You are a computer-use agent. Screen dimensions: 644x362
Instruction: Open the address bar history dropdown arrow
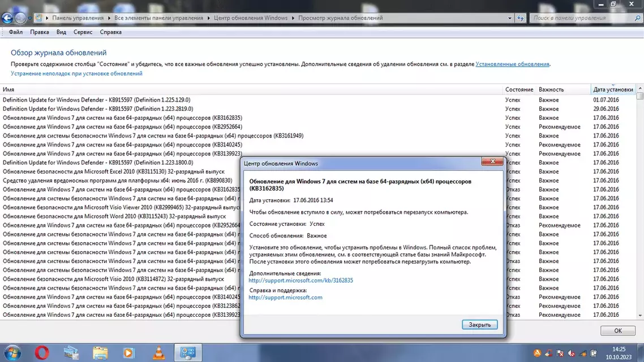510,18
